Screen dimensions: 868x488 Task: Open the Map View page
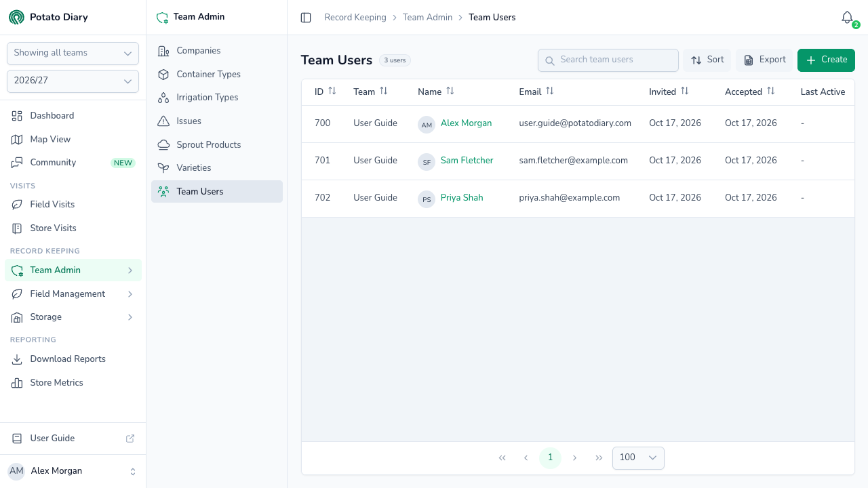[73, 140]
